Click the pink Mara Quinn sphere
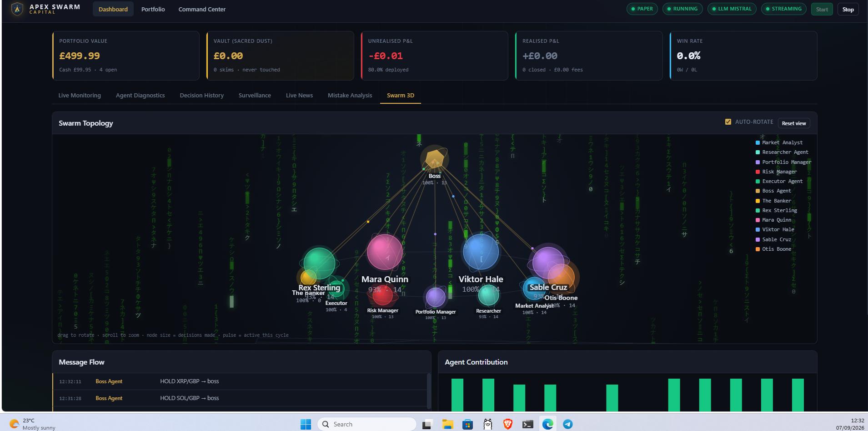868x431 pixels. pyautogui.click(x=385, y=252)
